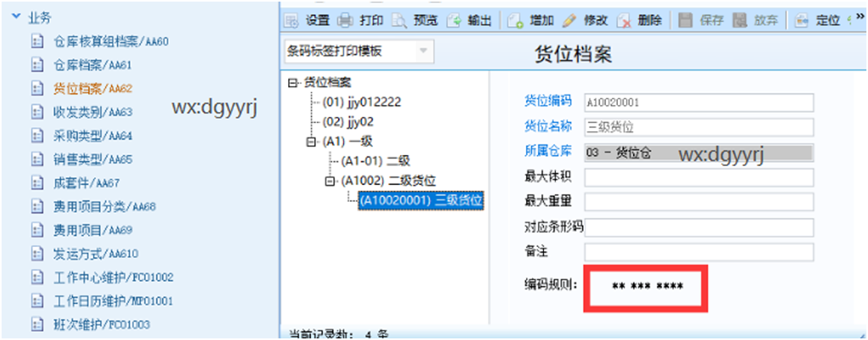This screenshot has width=868, height=340.
Task: Click the 删除 delete icon
Action: click(624, 21)
